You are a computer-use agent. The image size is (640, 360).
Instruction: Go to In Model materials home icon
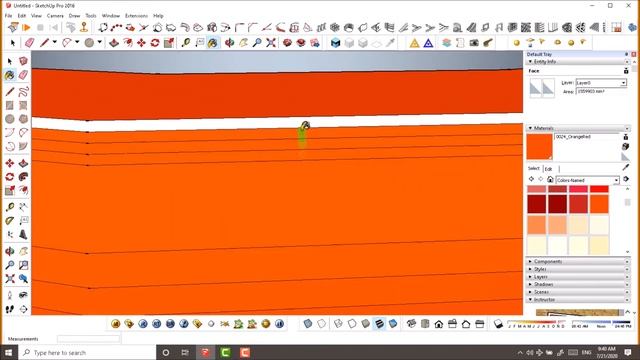coord(550,180)
